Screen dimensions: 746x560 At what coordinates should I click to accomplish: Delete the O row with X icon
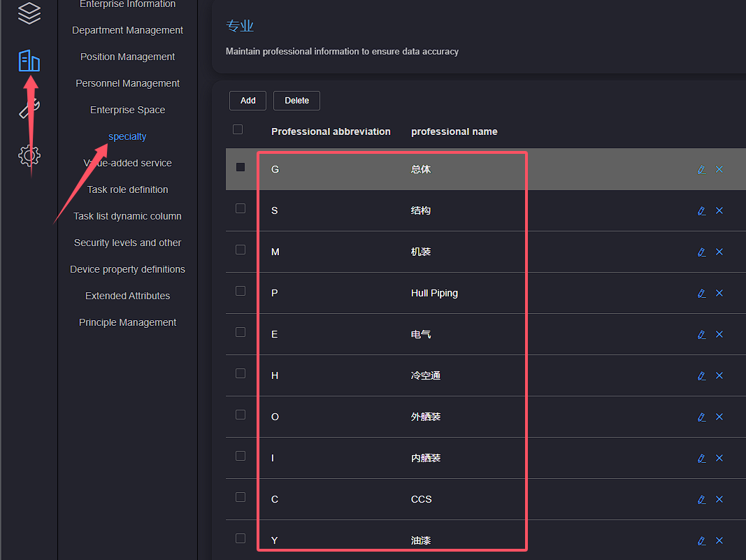tap(719, 417)
